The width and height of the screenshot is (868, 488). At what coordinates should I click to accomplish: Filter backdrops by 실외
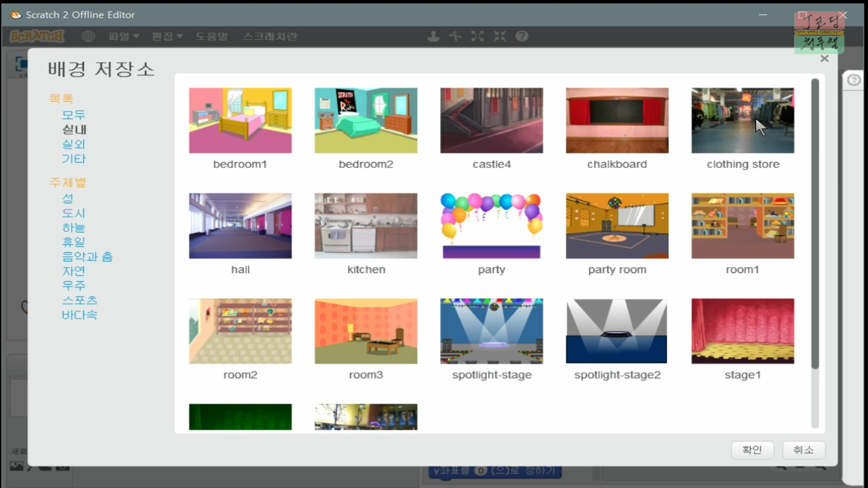(x=74, y=144)
